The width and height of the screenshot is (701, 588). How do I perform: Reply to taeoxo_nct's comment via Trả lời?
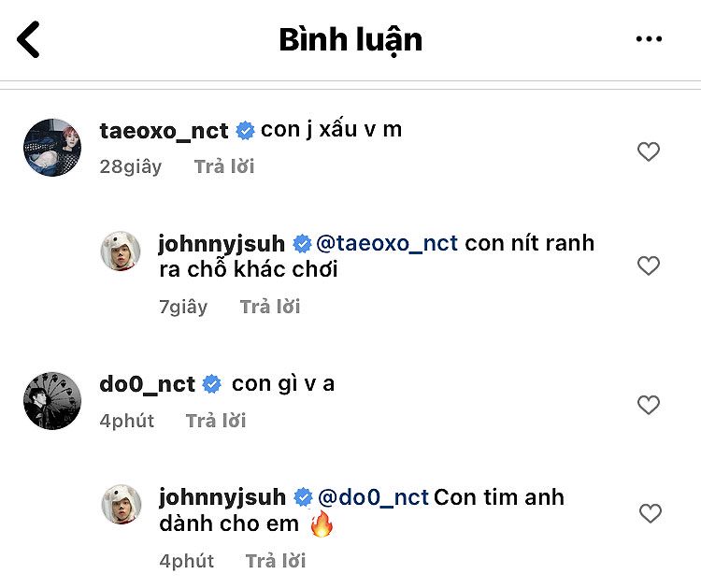224,166
